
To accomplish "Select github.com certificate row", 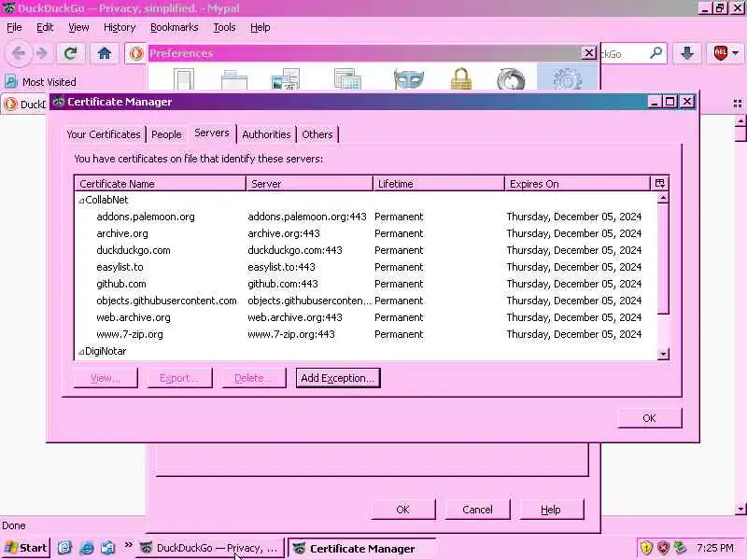I will 366,284.
